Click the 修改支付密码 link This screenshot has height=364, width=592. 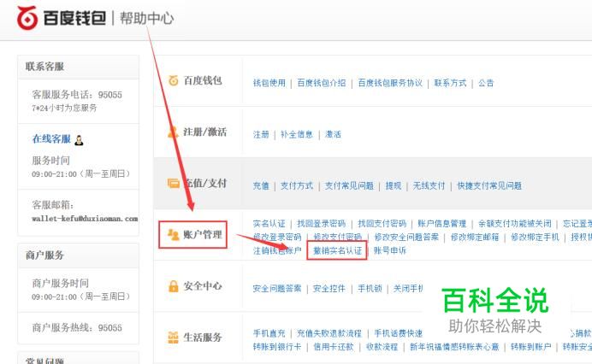point(338,237)
